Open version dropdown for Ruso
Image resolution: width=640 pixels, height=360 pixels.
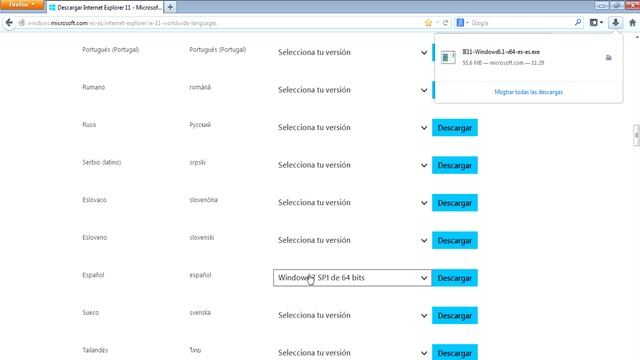pyautogui.click(x=352, y=127)
